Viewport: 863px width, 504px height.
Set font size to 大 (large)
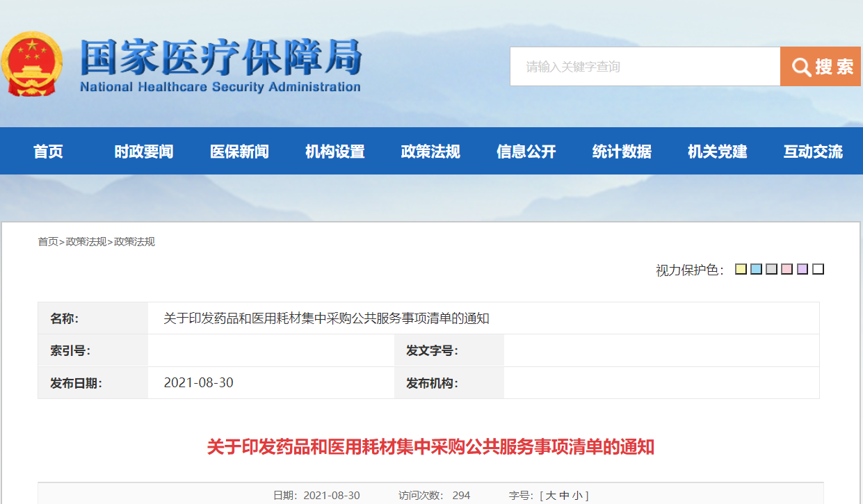pyautogui.click(x=551, y=496)
